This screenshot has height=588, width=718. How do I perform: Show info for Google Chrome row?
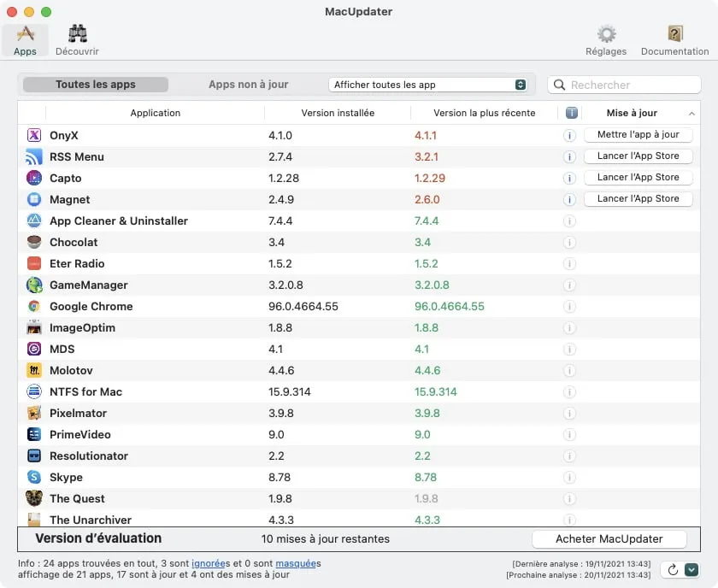coord(569,306)
